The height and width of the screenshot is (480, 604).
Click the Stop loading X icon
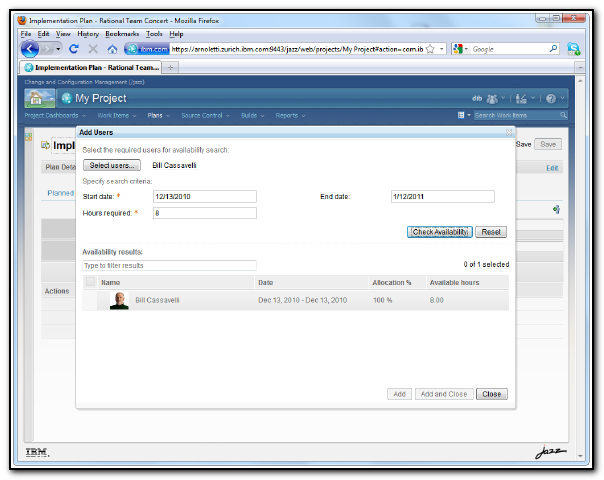pyautogui.click(x=93, y=49)
